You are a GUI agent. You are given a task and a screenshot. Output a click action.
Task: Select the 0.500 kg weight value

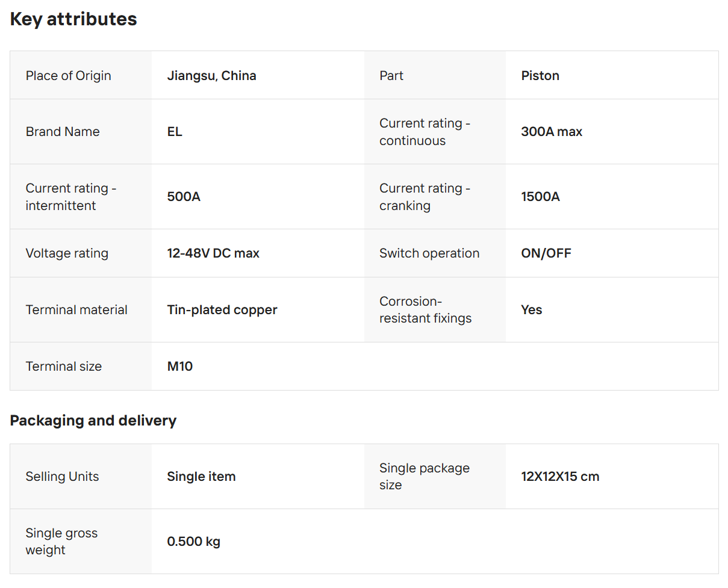tap(193, 542)
